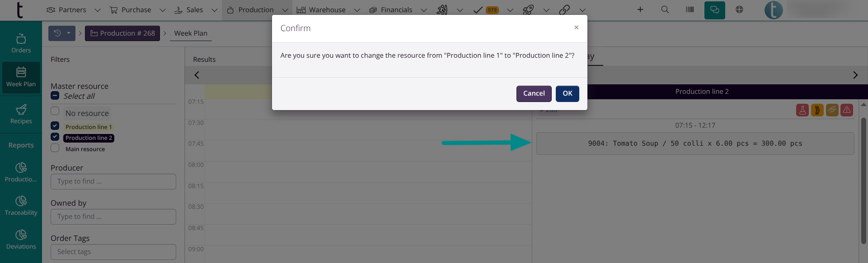Open the Traceability report
The image size is (868, 263).
[21, 206]
